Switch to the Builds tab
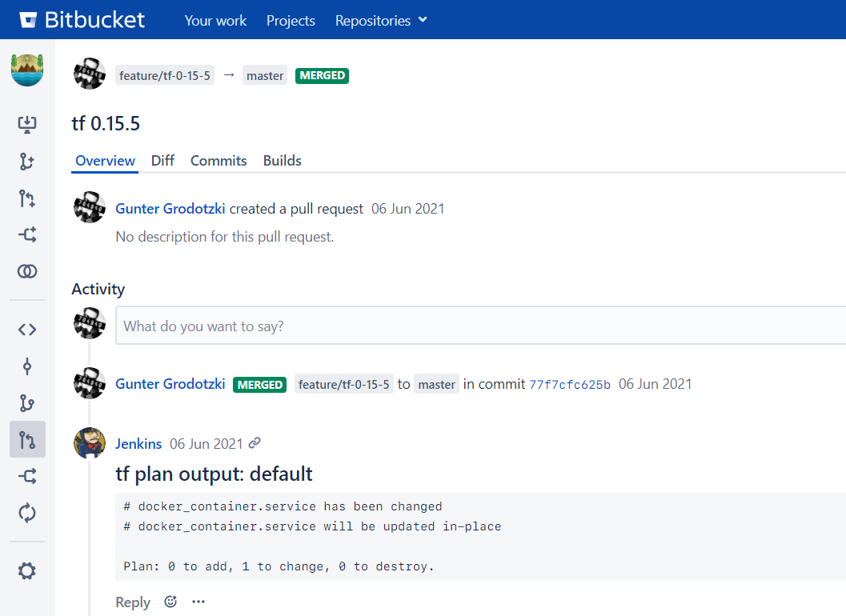 point(282,160)
